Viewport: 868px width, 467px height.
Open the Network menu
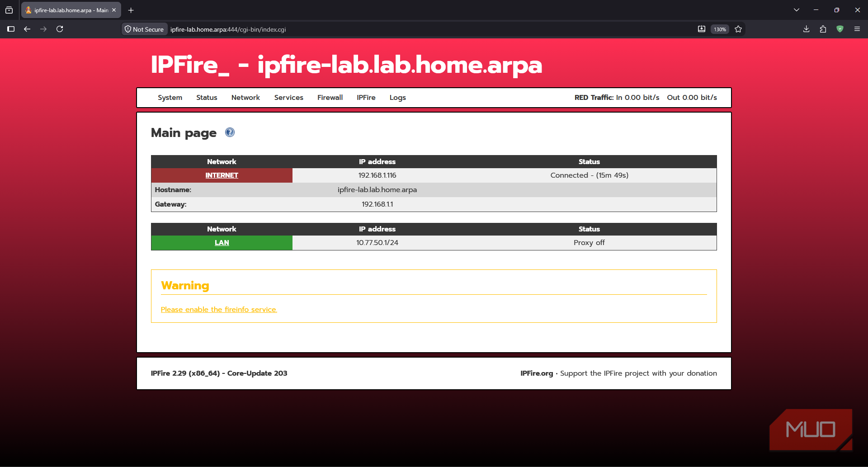coord(245,98)
